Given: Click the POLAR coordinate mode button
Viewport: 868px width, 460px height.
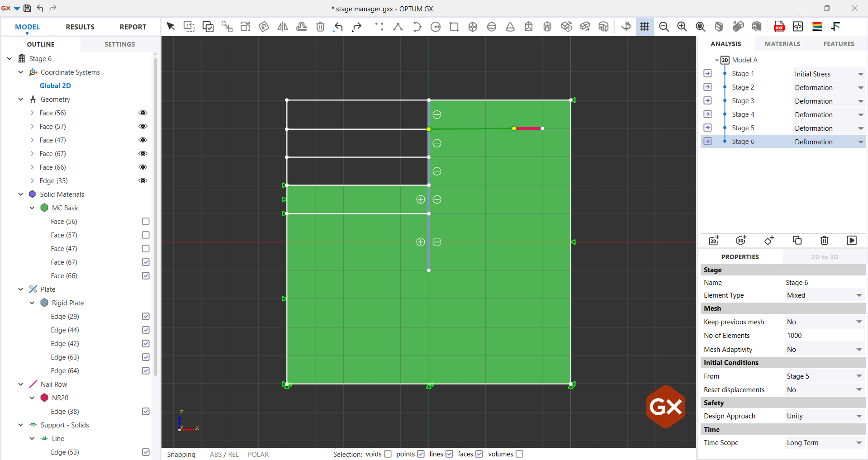Looking at the screenshot, I should pyautogui.click(x=258, y=455).
